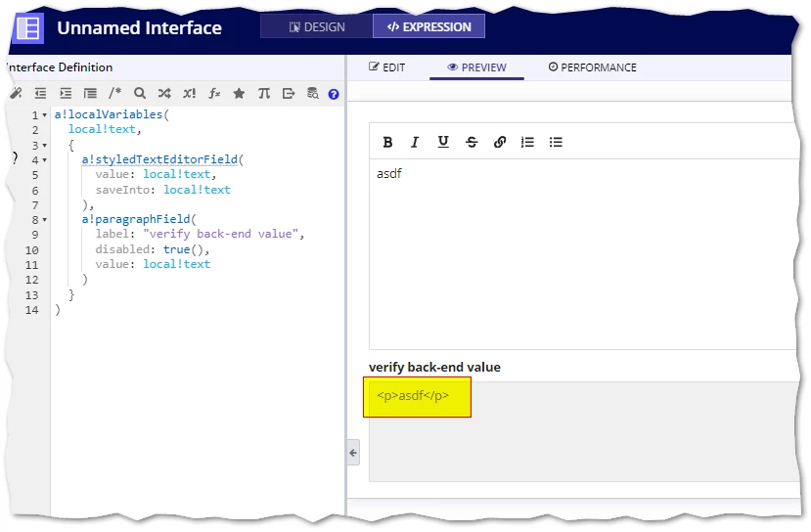
Task: Click local!text on code line 11
Action: click(176, 264)
